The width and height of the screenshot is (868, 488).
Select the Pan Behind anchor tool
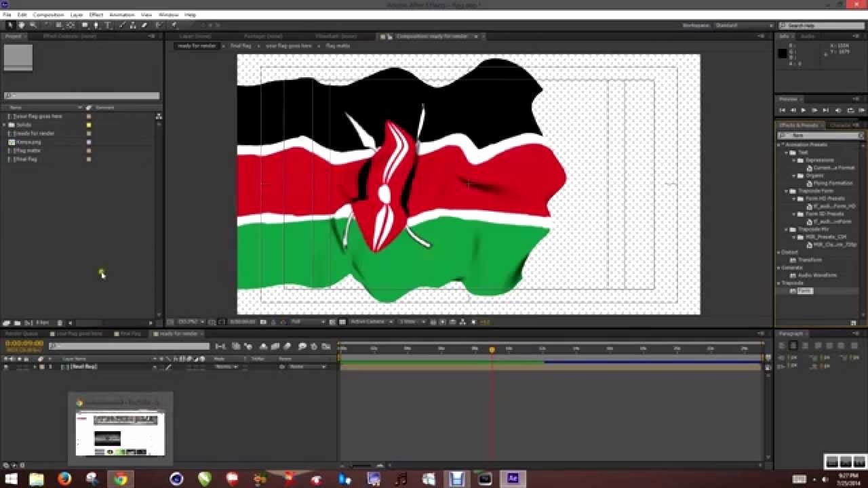tap(71, 25)
